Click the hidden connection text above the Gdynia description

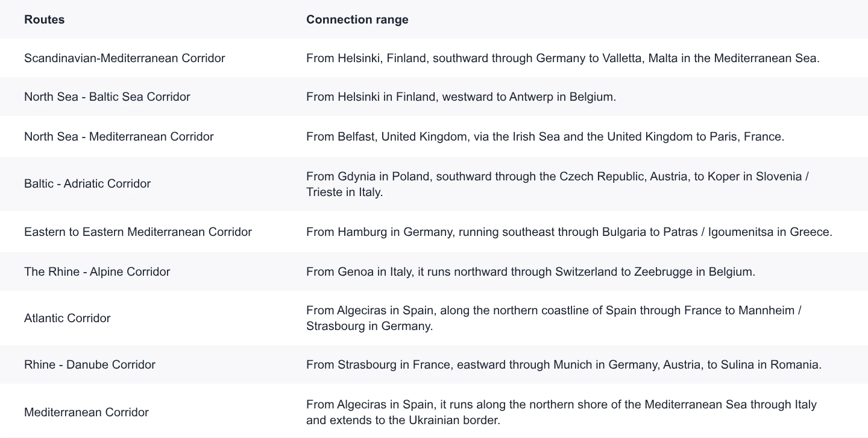(544, 138)
